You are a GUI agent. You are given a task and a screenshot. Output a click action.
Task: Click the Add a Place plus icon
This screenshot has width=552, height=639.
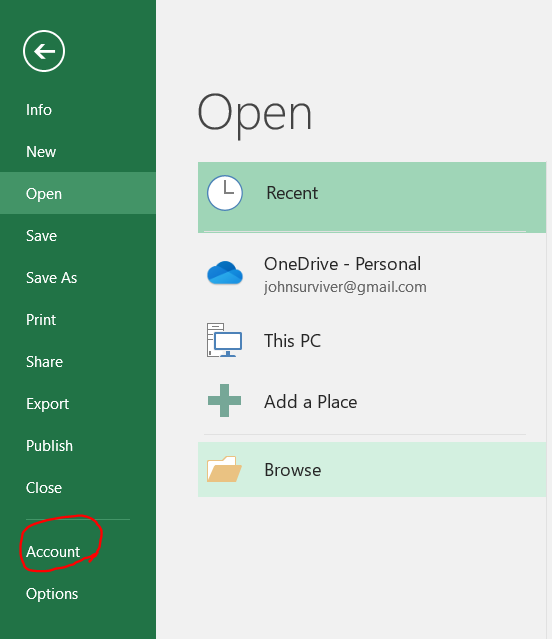(224, 401)
